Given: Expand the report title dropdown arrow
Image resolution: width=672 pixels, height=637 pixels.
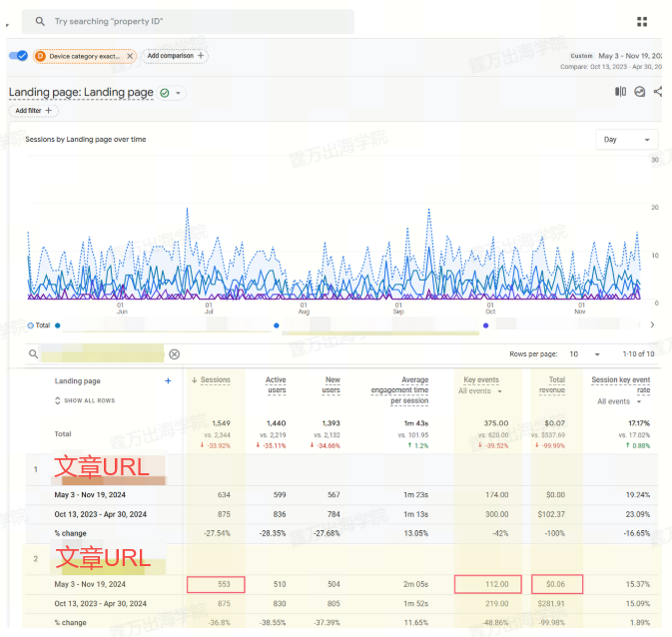Looking at the screenshot, I should tap(178, 93).
